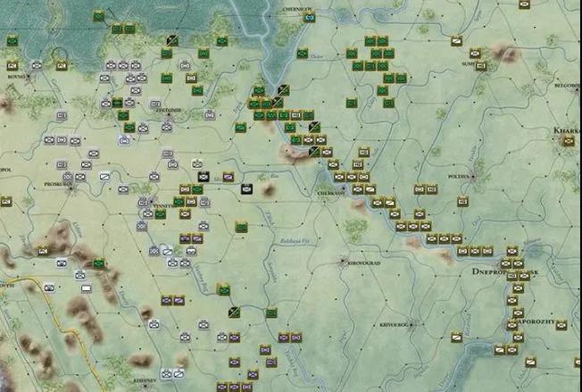
Task: Click the Kishinev city label
Action: (x=145, y=381)
